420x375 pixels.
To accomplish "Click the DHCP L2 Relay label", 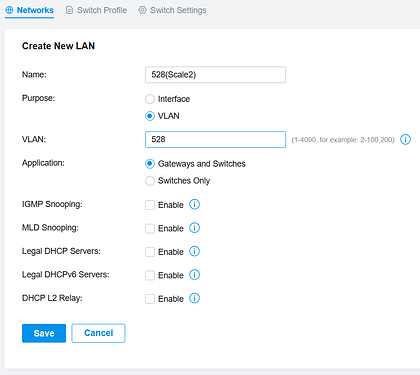I will [52, 298].
